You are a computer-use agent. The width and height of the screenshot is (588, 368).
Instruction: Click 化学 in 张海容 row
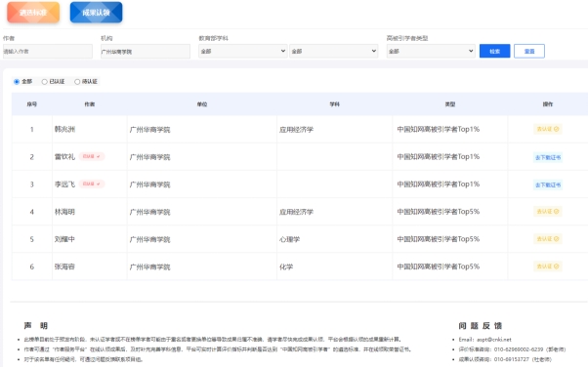[x=286, y=266]
